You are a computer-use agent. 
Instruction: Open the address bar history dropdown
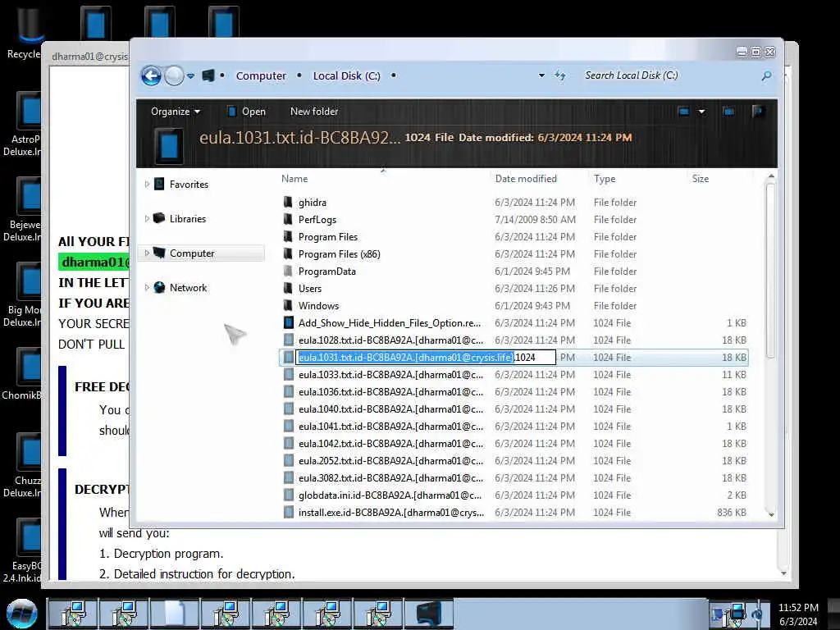pyautogui.click(x=541, y=75)
